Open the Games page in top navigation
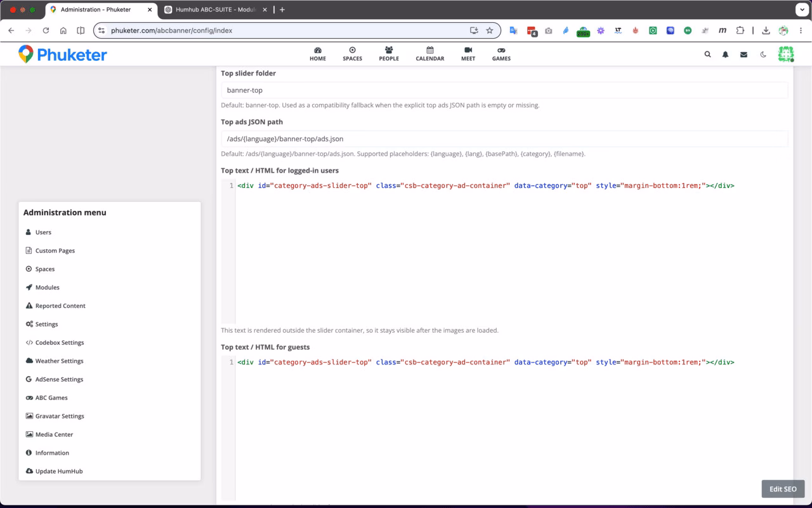The height and width of the screenshot is (508, 812). [x=501, y=54]
